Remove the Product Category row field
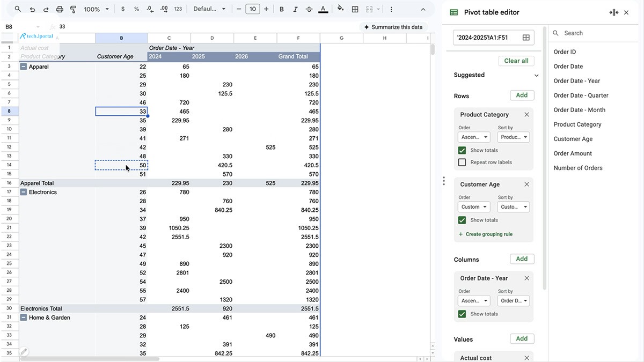This screenshot has width=644, height=362. 526,114
